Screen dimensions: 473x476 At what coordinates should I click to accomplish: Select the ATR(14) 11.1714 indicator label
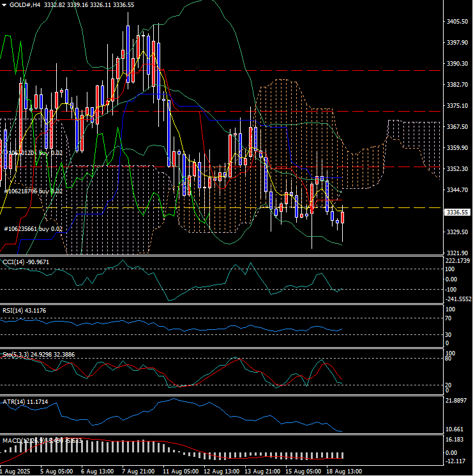pyautogui.click(x=26, y=401)
